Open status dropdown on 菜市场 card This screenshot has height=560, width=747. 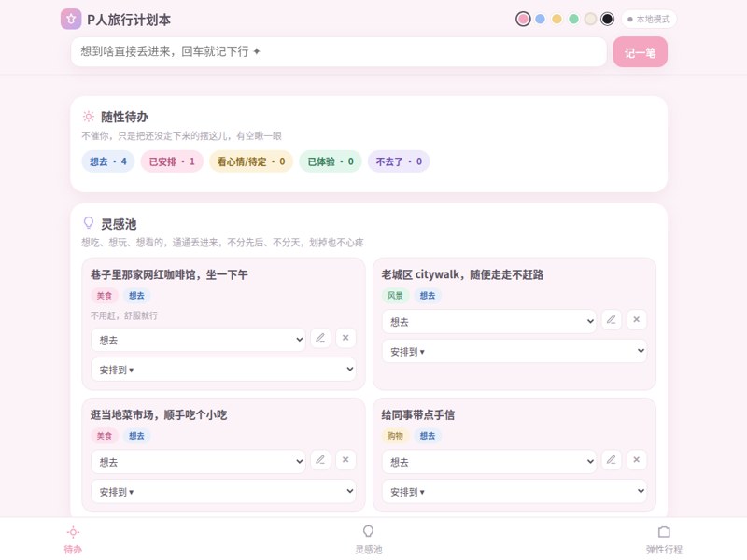tap(198, 461)
